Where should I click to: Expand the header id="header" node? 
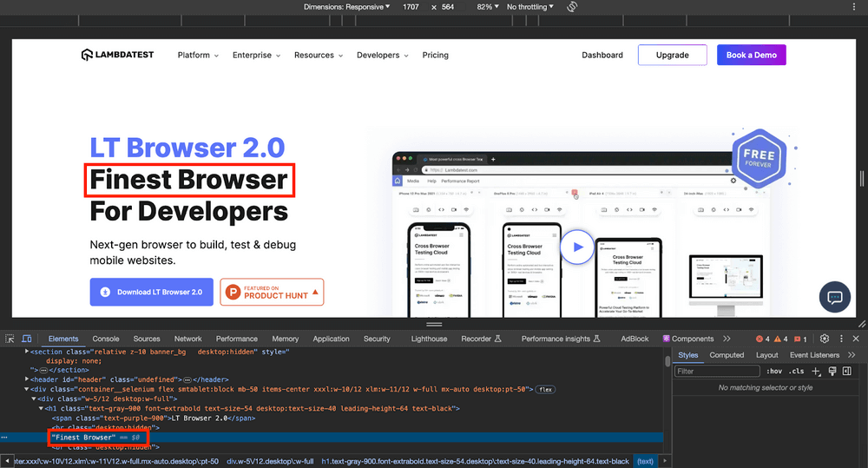click(27, 379)
